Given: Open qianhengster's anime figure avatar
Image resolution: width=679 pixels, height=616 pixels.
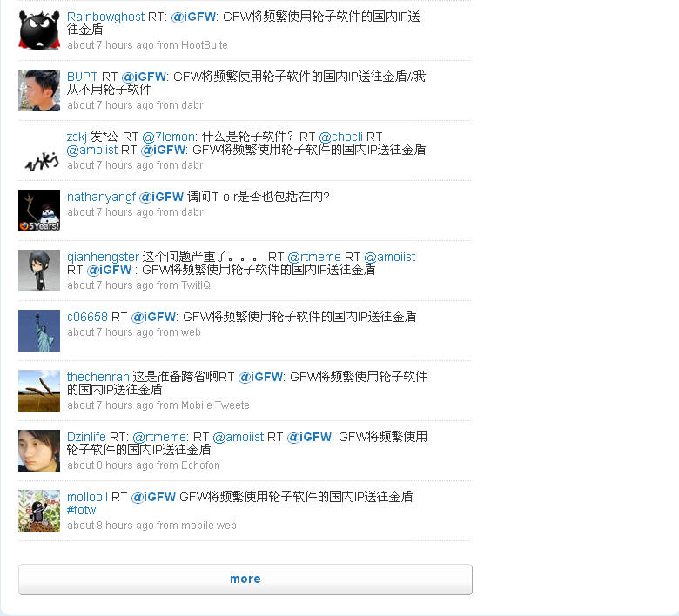Looking at the screenshot, I should [39, 271].
